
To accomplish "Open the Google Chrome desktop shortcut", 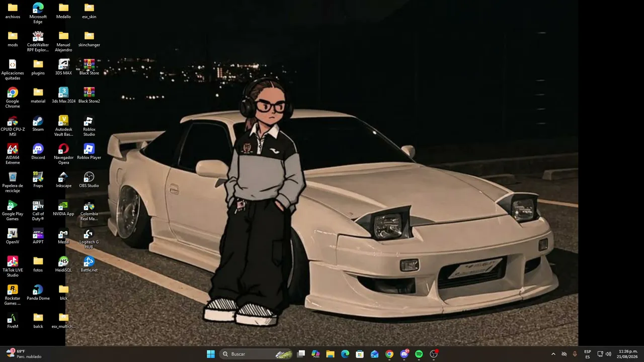I will click(x=13, y=98).
